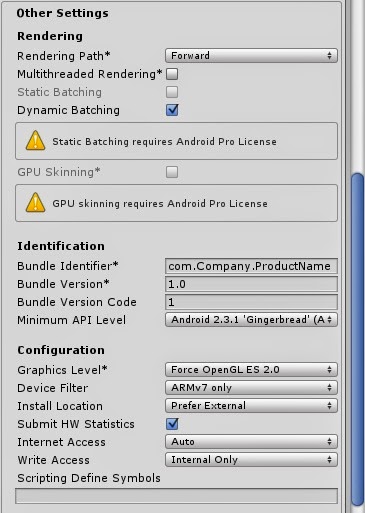365x513 pixels.
Task: Click the Rendering heading
Action: tap(50, 36)
